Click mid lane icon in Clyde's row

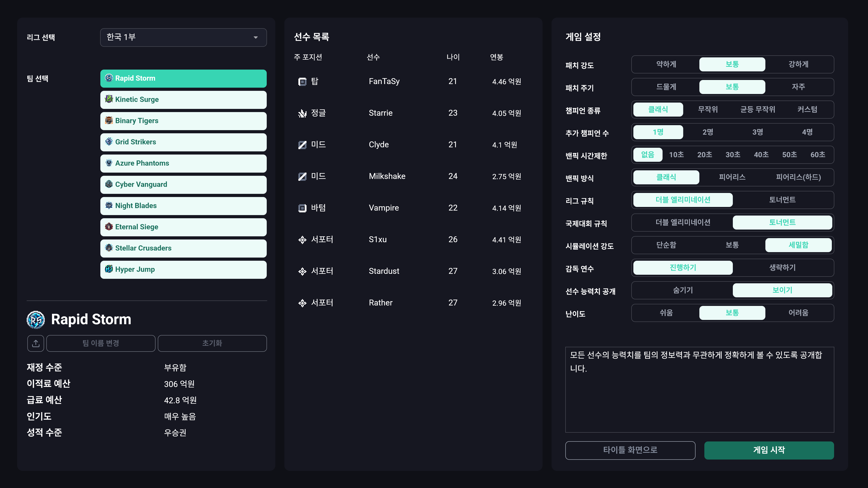coord(302,145)
